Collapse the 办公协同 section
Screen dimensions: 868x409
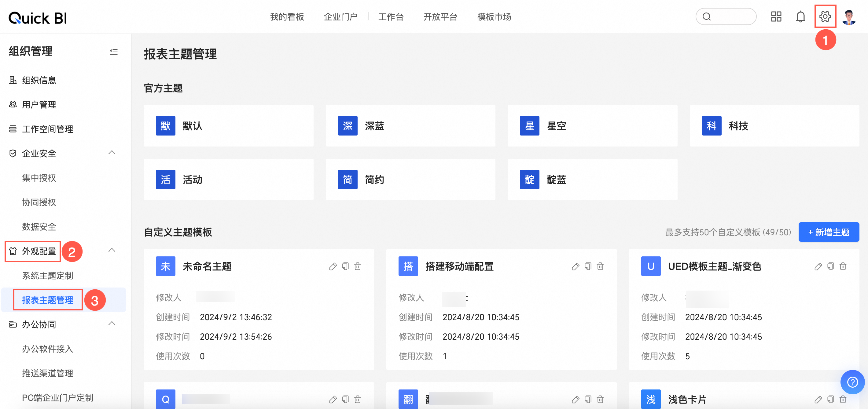click(x=112, y=324)
